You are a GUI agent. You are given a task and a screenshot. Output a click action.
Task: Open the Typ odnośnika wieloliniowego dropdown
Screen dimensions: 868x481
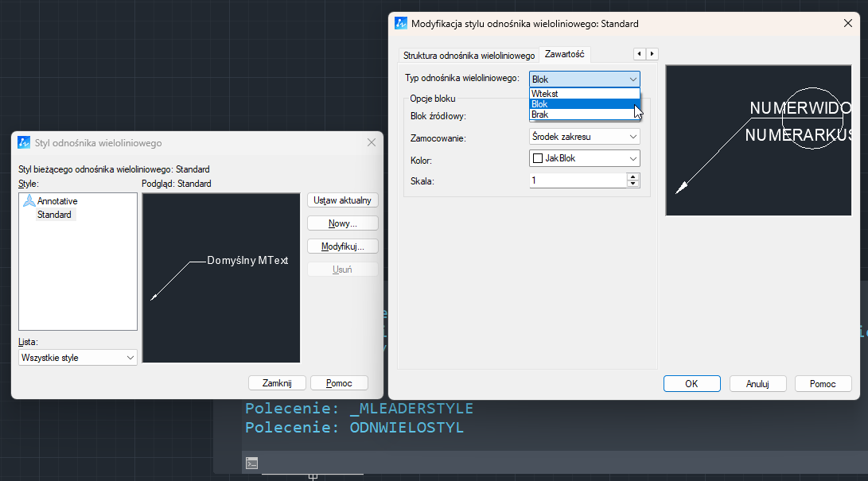(584, 79)
